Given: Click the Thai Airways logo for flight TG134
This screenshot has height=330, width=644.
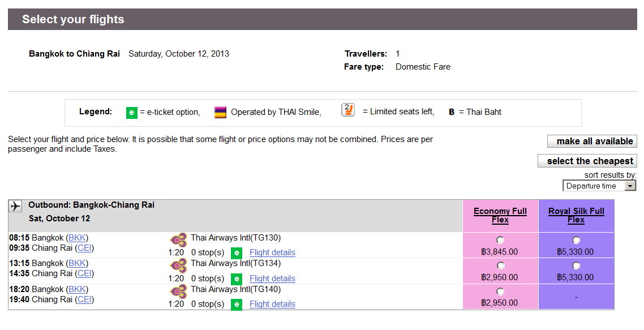Looking at the screenshot, I should coord(178,265).
